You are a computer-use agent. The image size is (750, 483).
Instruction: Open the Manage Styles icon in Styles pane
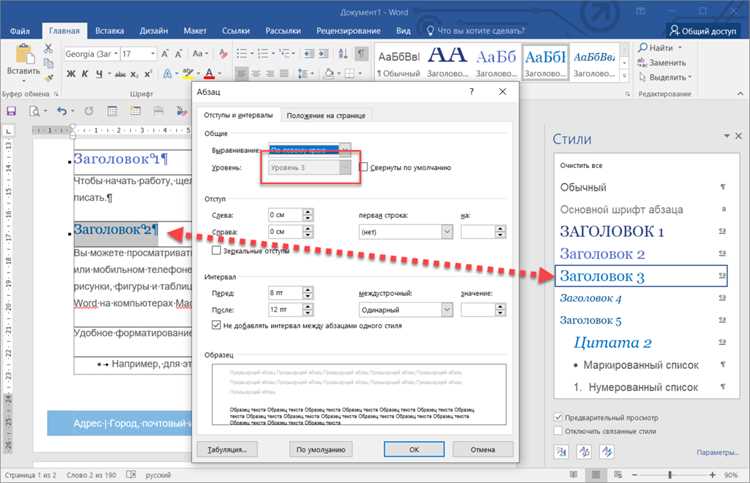point(607,451)
